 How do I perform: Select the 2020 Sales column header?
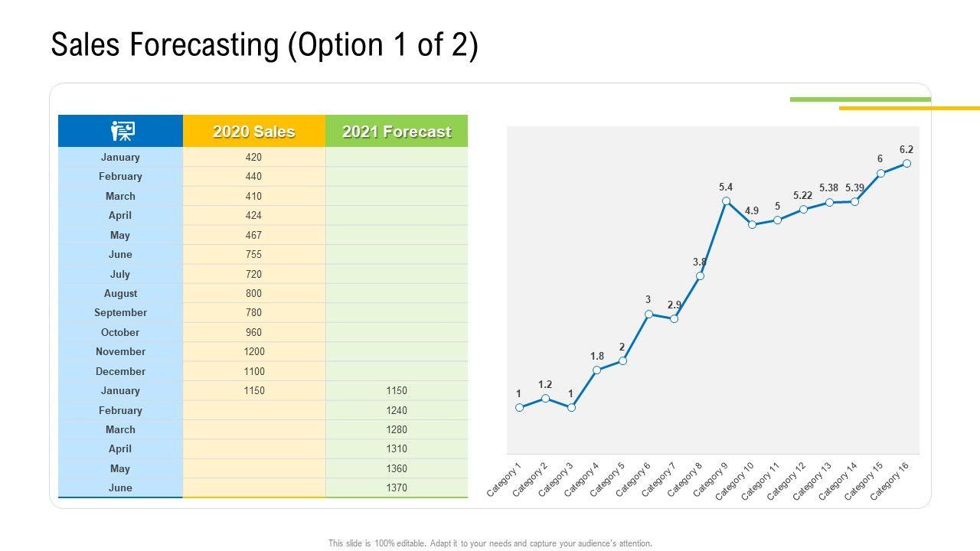point(253,132)
